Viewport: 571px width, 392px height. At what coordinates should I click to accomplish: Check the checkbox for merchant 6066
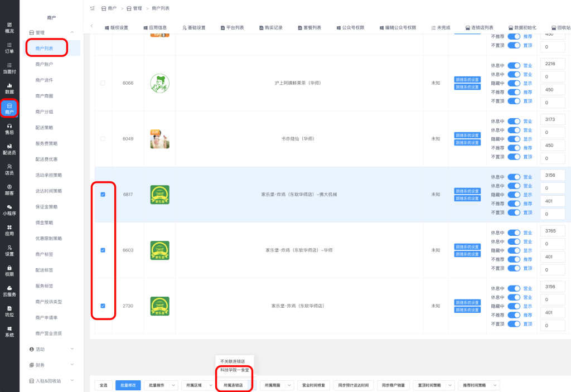103,83
